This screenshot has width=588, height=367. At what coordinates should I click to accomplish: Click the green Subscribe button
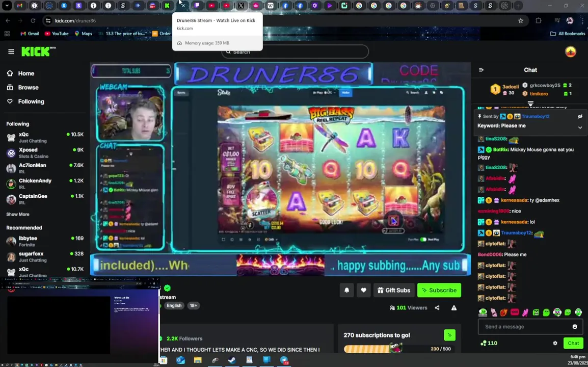pos(439,290)
